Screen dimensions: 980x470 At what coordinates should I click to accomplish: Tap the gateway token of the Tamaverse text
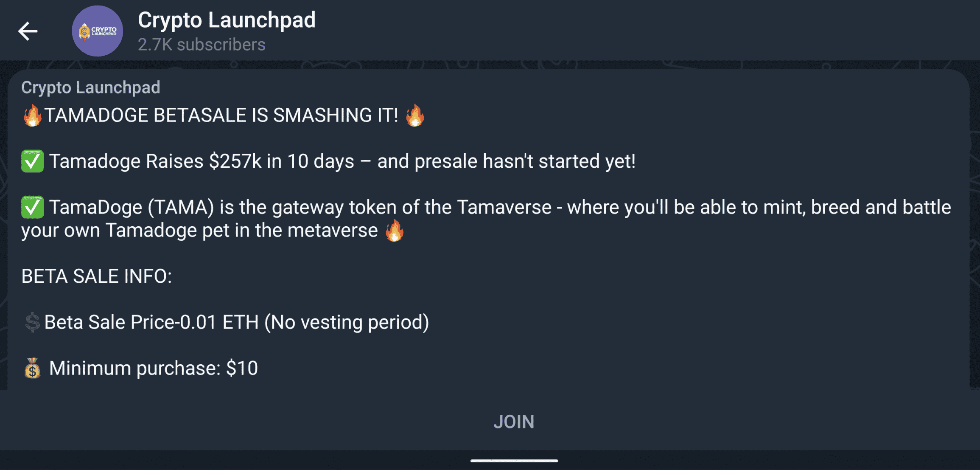coord(412,207)
